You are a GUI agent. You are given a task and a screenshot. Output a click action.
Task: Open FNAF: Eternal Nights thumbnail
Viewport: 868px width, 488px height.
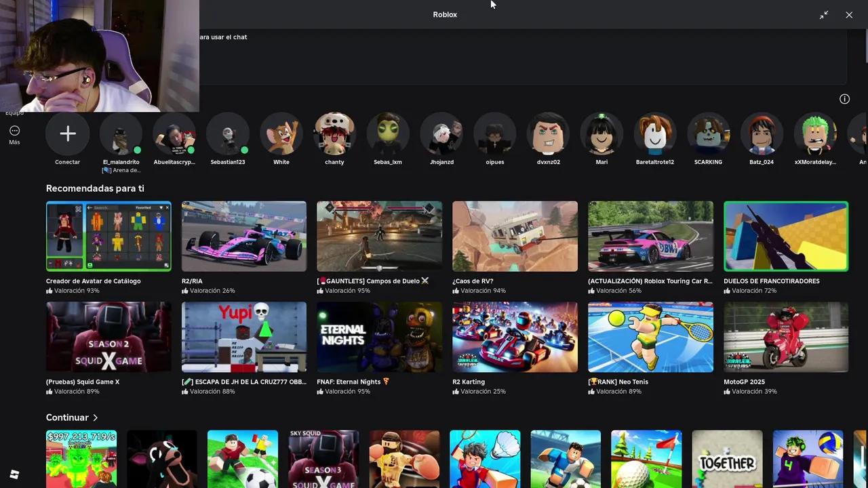380,337
